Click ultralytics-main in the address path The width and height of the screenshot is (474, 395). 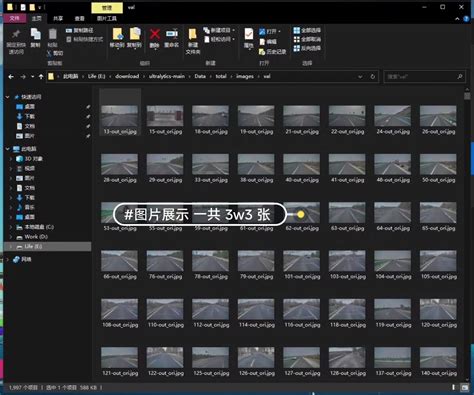167,76
